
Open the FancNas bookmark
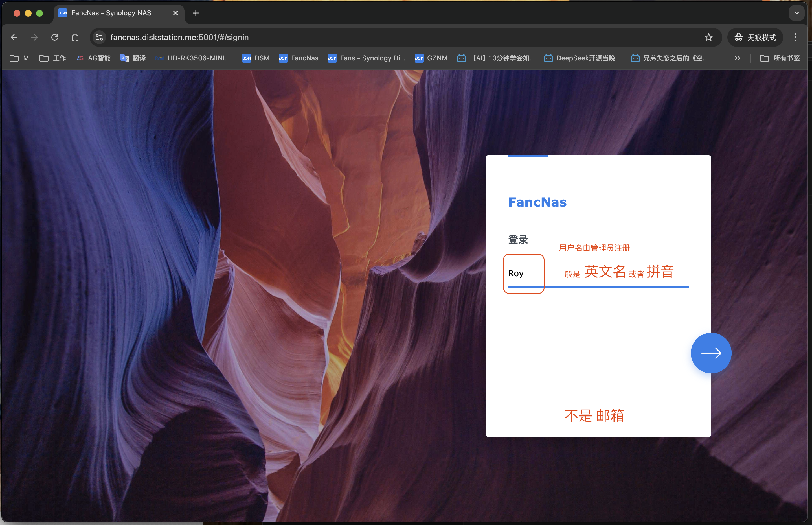299,58
